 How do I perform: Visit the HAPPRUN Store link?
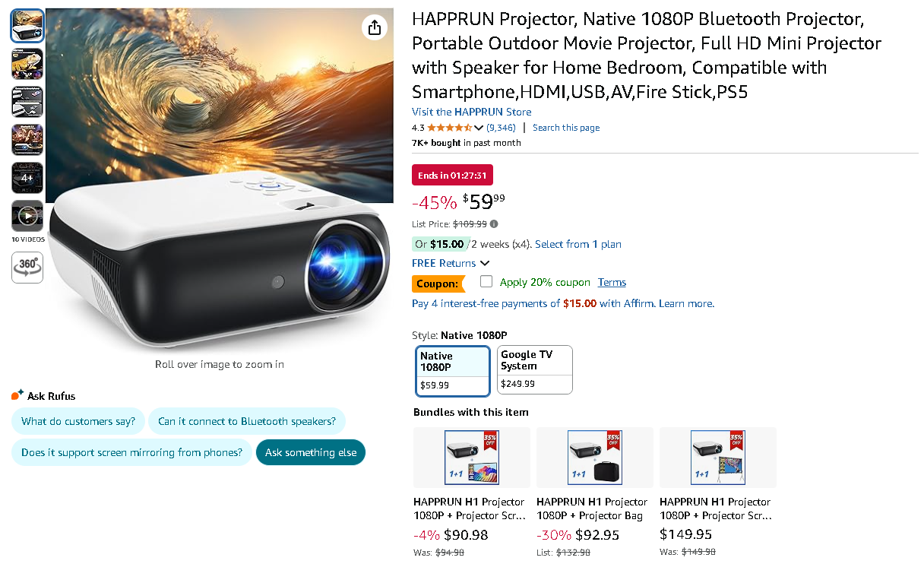(471, 112)
